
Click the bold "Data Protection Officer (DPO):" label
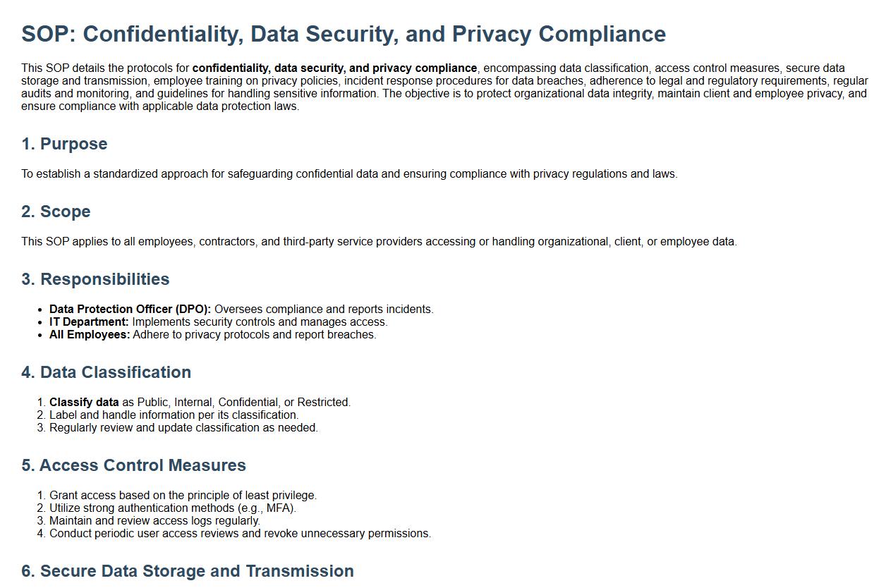[x=130, y=310]
